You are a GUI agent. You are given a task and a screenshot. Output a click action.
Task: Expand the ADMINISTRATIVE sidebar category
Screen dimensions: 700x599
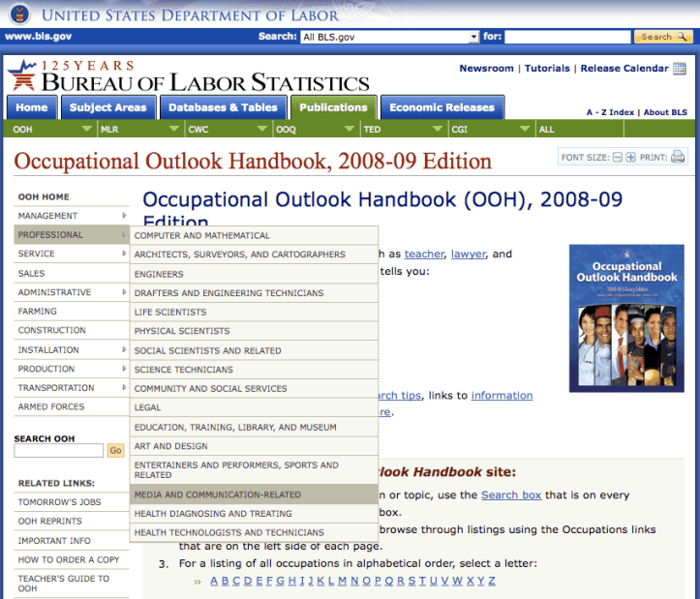point(72,292)
